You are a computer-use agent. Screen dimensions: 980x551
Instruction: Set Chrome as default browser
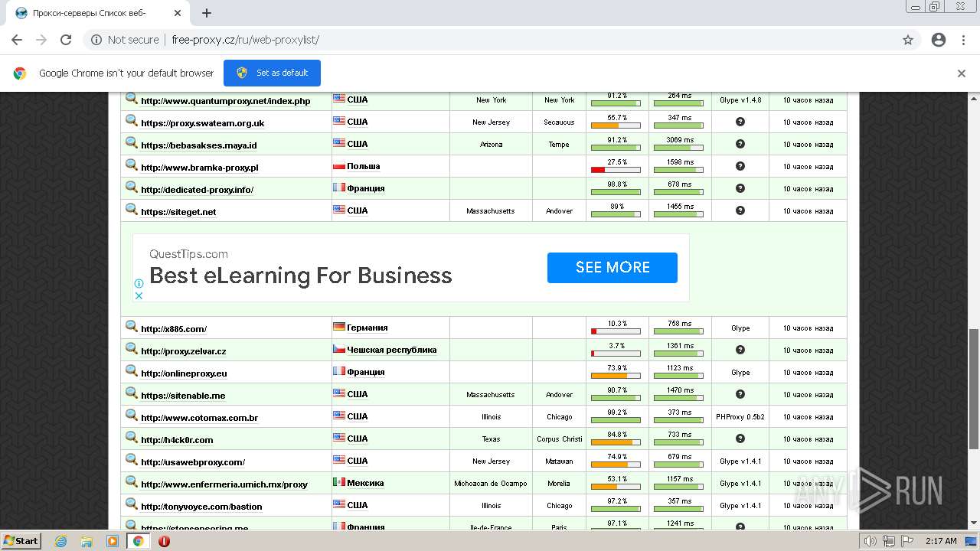coord(272,73)
